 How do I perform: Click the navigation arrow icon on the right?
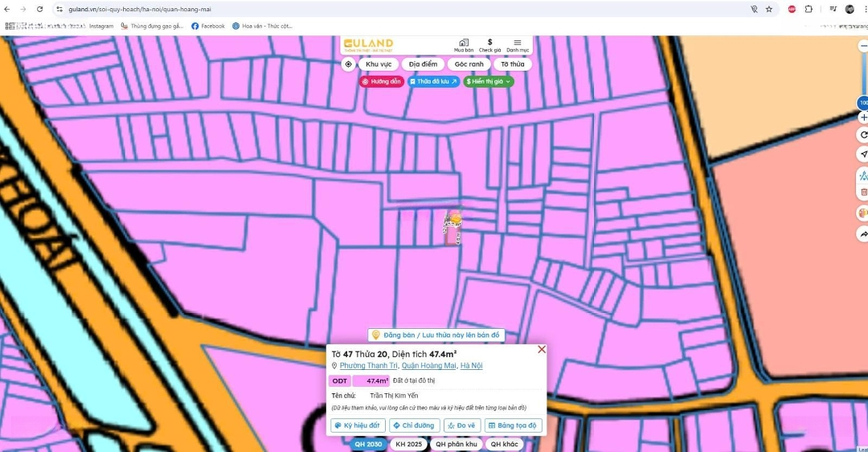click(863, 154)
